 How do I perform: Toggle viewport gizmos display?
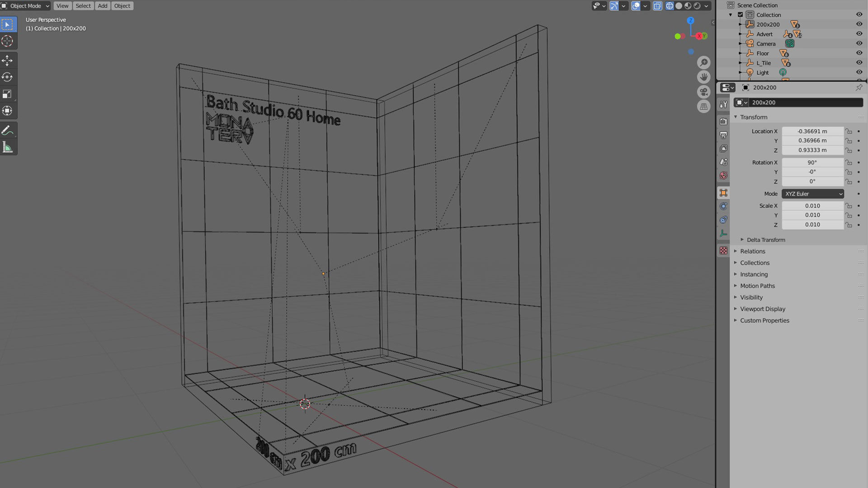point(614,6)
